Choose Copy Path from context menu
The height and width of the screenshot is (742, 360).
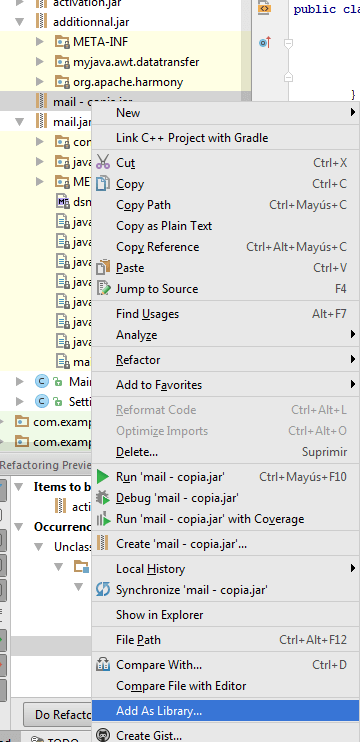pos(225,205)
